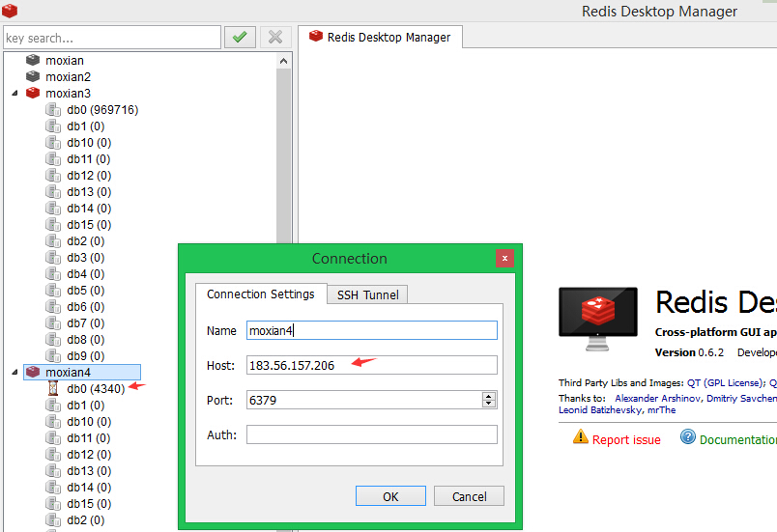Select the moxian connection row

tap(65, 61)
